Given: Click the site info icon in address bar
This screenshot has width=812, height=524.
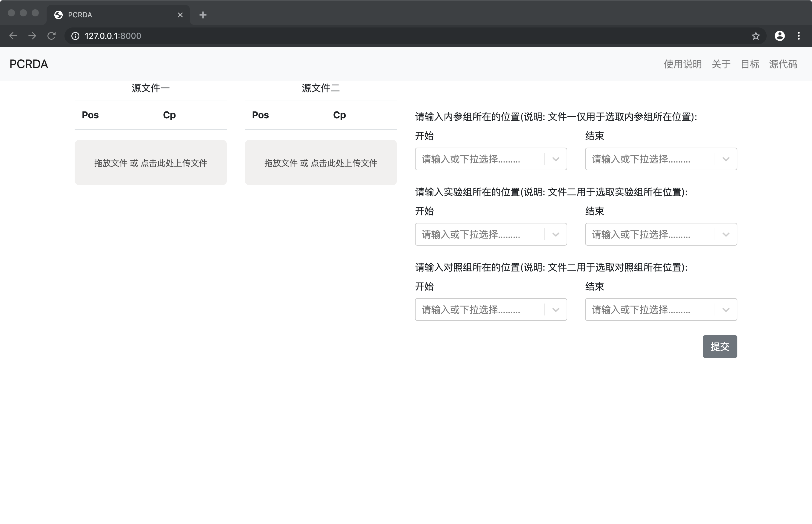Looking at the screenshot, I should [75, 36].
